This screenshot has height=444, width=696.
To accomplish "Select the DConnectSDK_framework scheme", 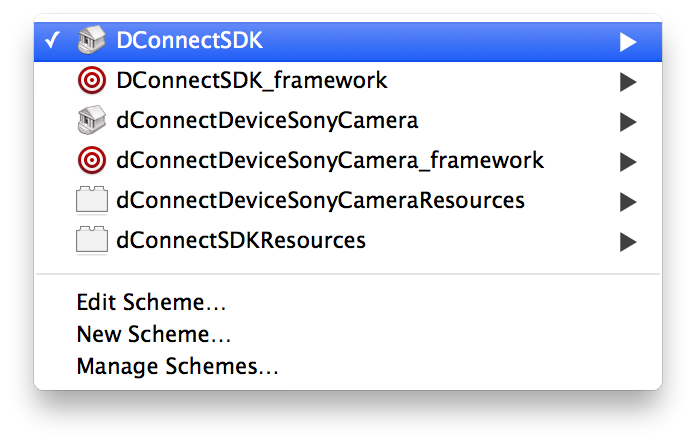I will coord(252,80).
